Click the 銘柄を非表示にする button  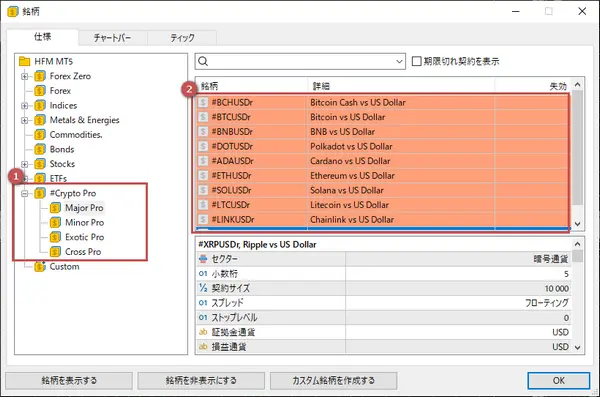(201, 381)
